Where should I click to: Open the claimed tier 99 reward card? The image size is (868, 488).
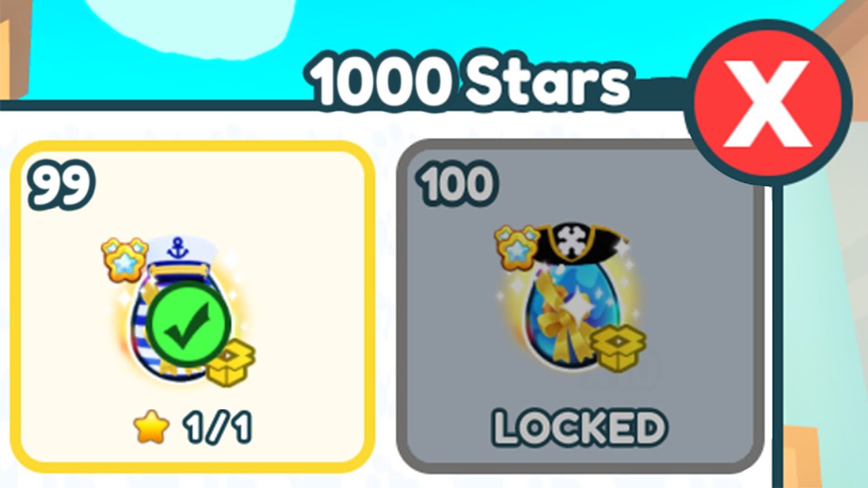[193, 306]
